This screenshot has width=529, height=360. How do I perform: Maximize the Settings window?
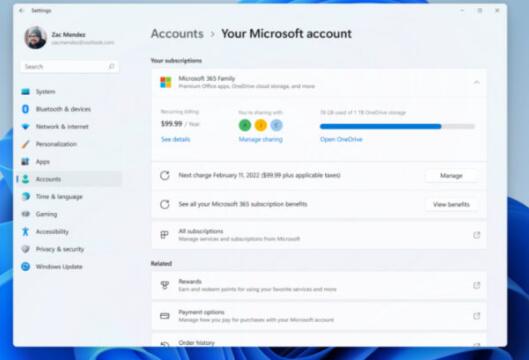click(x=479, y=10)
